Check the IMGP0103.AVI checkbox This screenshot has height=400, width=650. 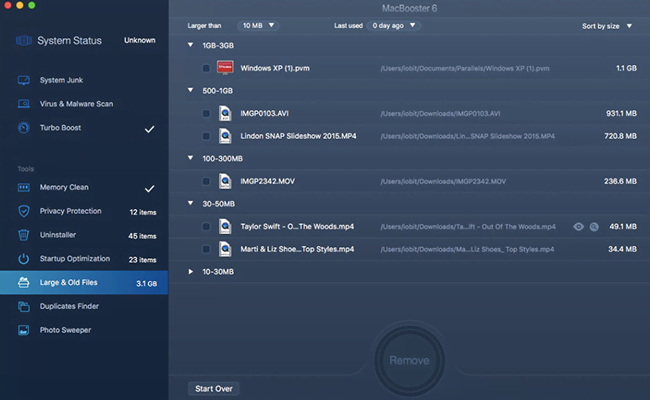(x=206, y=113)
